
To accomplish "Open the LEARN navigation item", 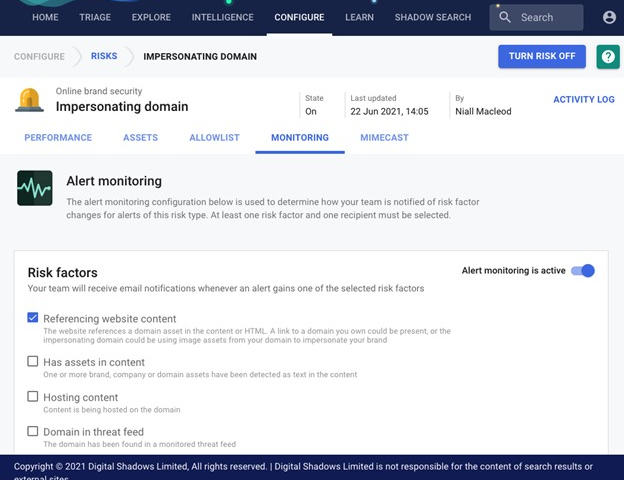I will 359,17.
